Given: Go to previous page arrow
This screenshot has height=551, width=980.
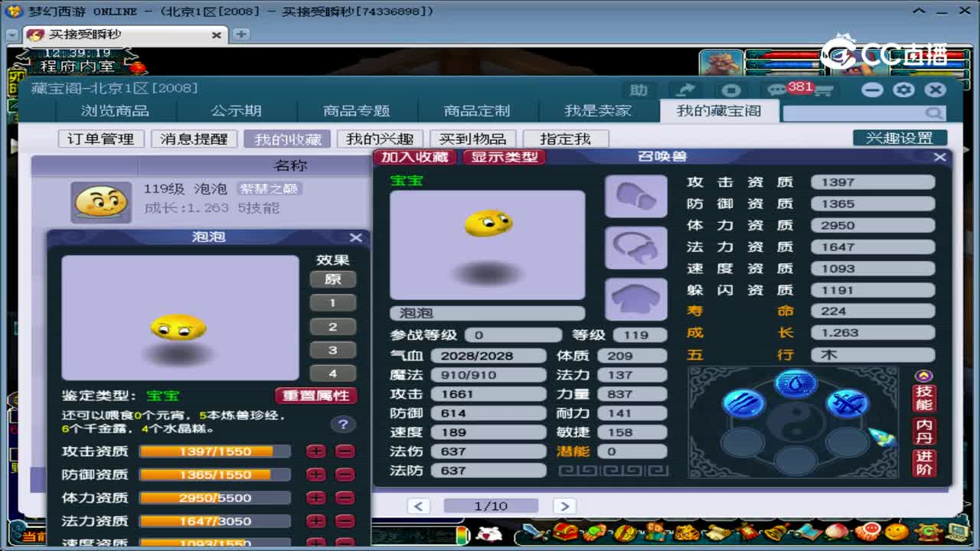Looking at the screenshot, I should point(418,506).
